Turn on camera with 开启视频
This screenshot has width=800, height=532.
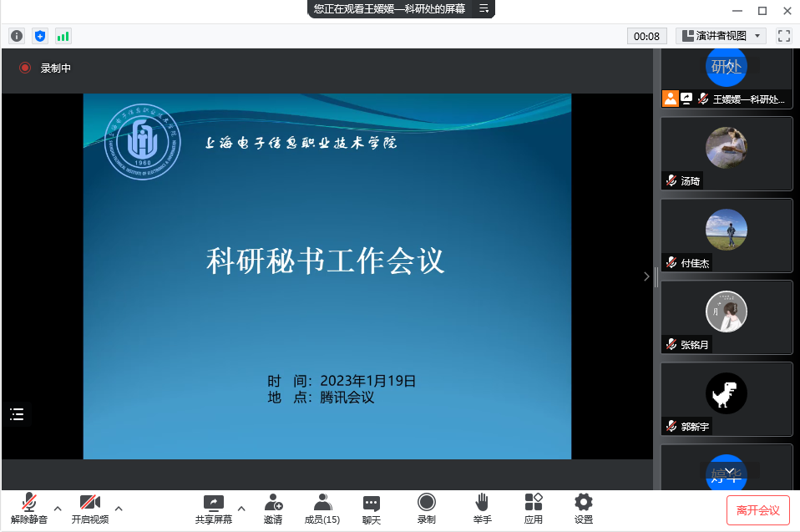89,509
